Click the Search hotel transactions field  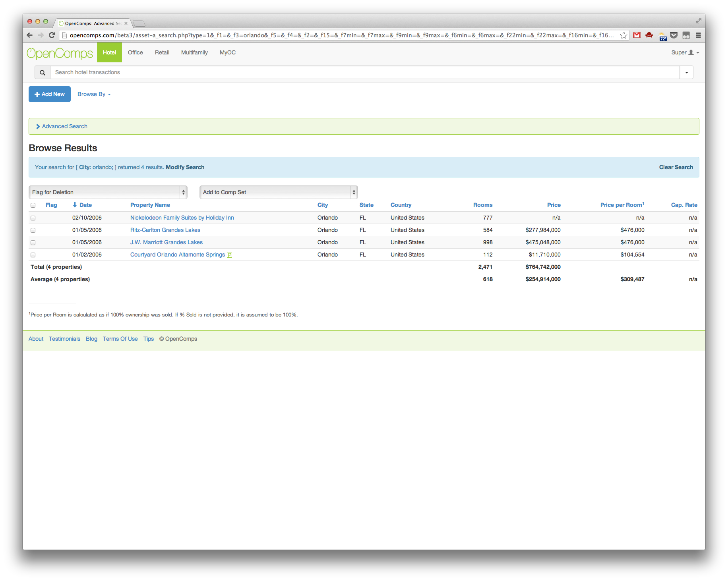click(x=365, y=73)
